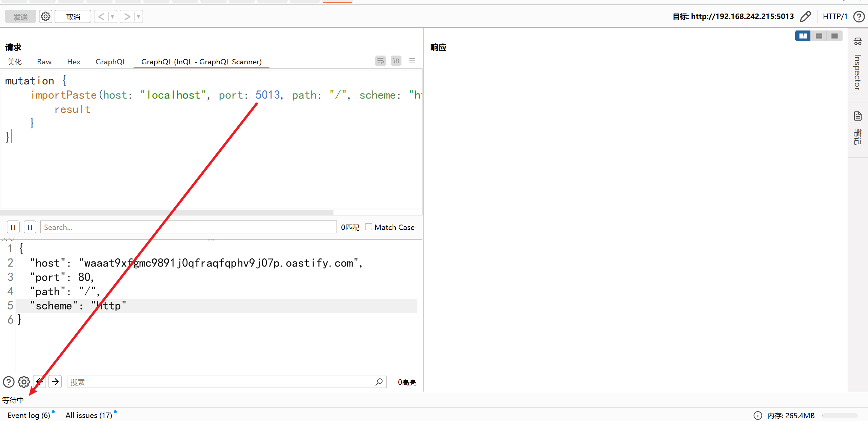868x421 pixels.
Task: Enable the Match Case checkbox
Action: pyautogui.click(x=369, y=227)
